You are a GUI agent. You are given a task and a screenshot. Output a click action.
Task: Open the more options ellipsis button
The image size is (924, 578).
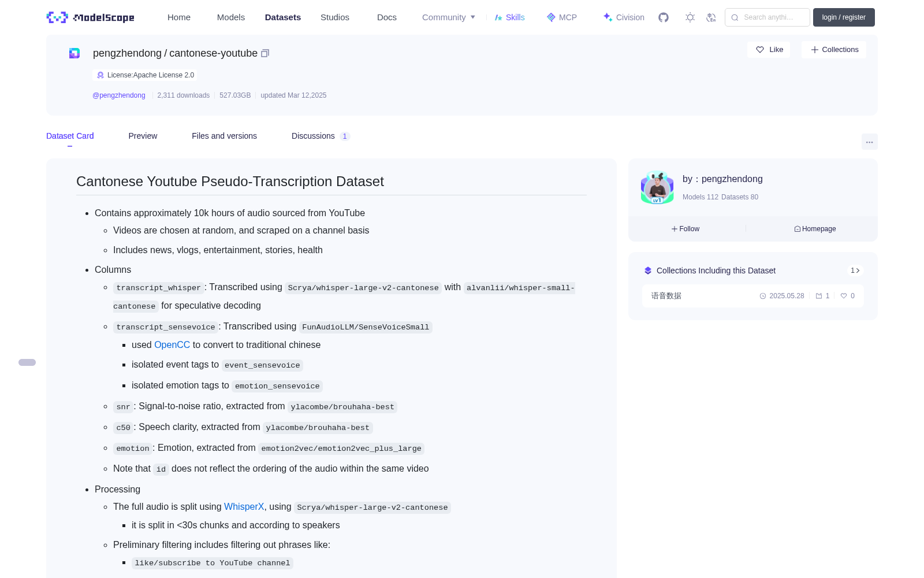pos(869,142)
